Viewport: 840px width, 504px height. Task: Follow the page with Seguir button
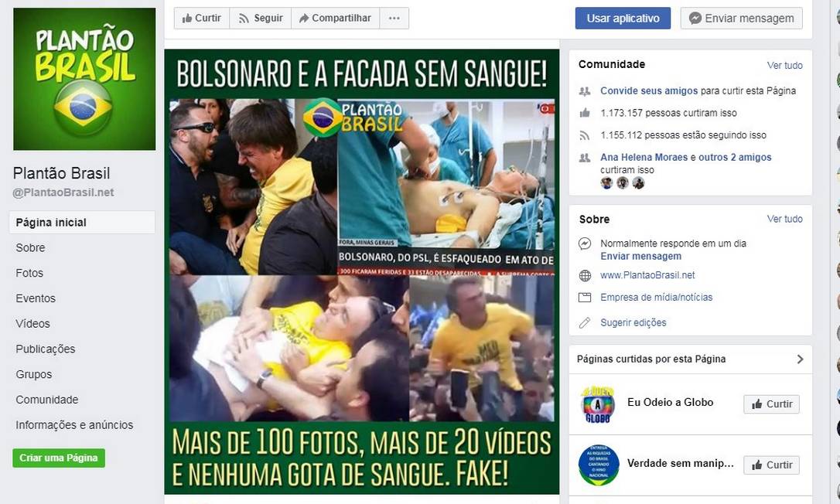(261, 19)
